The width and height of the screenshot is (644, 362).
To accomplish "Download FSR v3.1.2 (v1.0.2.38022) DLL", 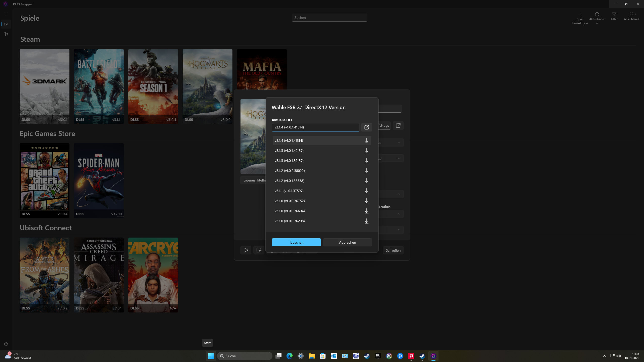I will point(367,171).
